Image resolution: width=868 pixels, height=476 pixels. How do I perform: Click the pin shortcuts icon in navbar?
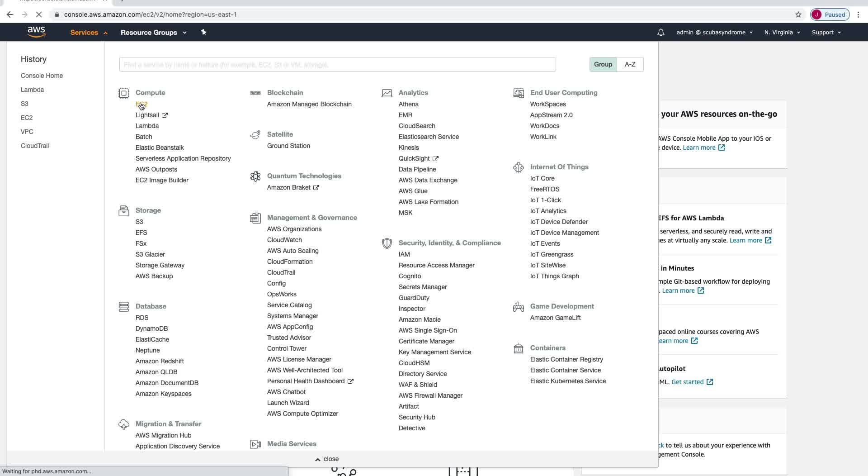203,32
